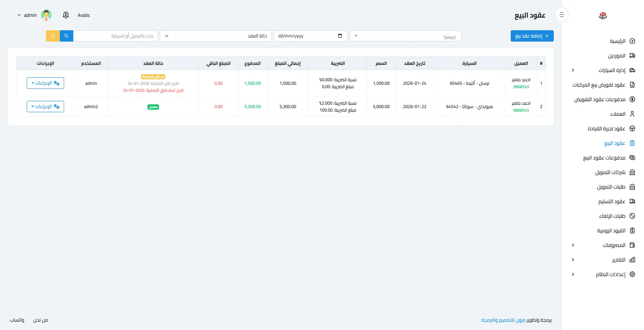
Task: Click إضافة عقد بيع add button
Action: [532, 36]
